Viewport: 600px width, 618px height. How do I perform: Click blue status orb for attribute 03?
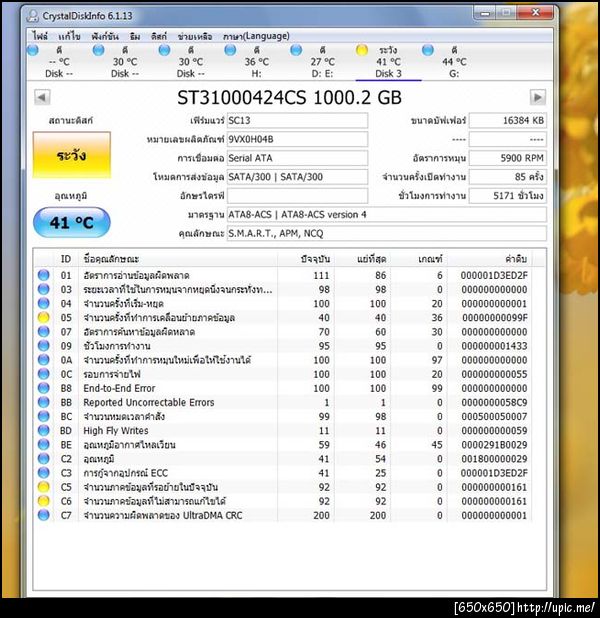point(44,289)
